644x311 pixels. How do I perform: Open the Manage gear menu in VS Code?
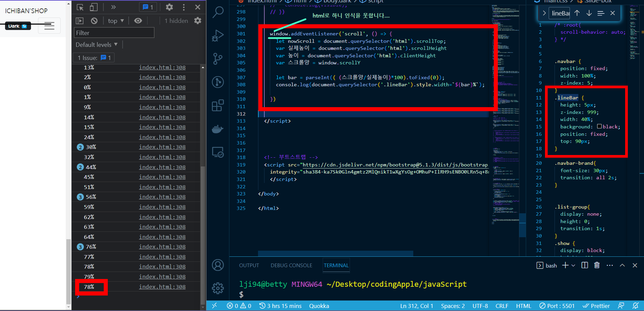tap(218, 288)
